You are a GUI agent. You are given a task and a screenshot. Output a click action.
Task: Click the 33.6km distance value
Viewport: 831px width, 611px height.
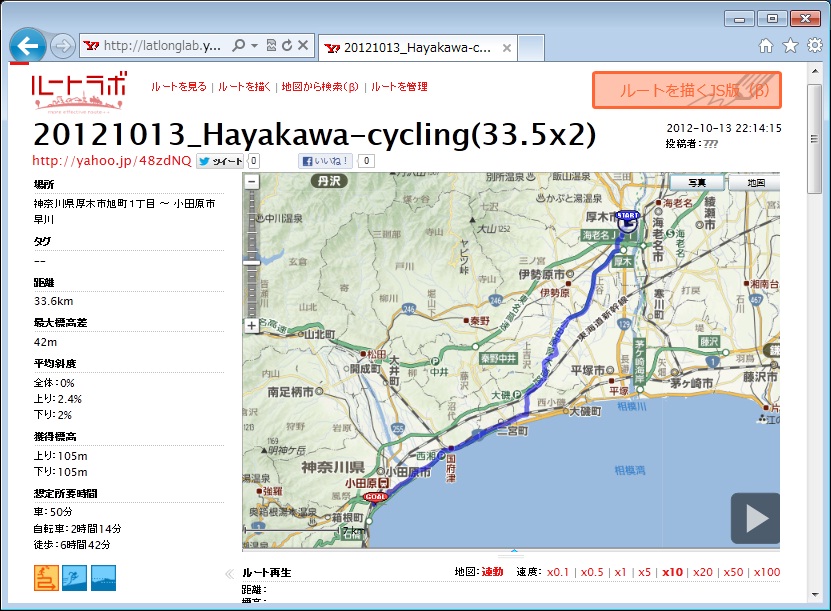pos(54,301)
